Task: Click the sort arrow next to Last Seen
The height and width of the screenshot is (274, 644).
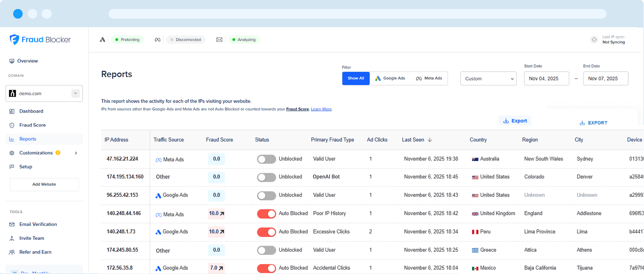Action: (x=430, y=140)
